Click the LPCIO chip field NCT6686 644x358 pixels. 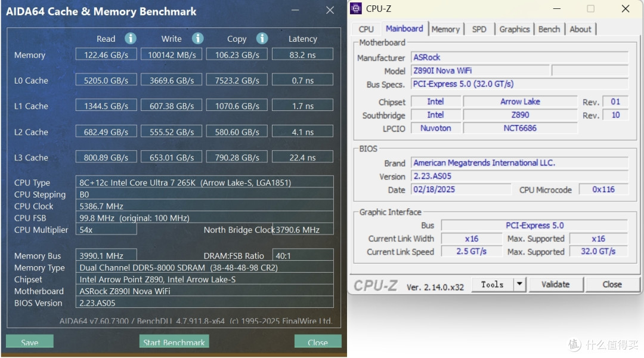point(520,128)
